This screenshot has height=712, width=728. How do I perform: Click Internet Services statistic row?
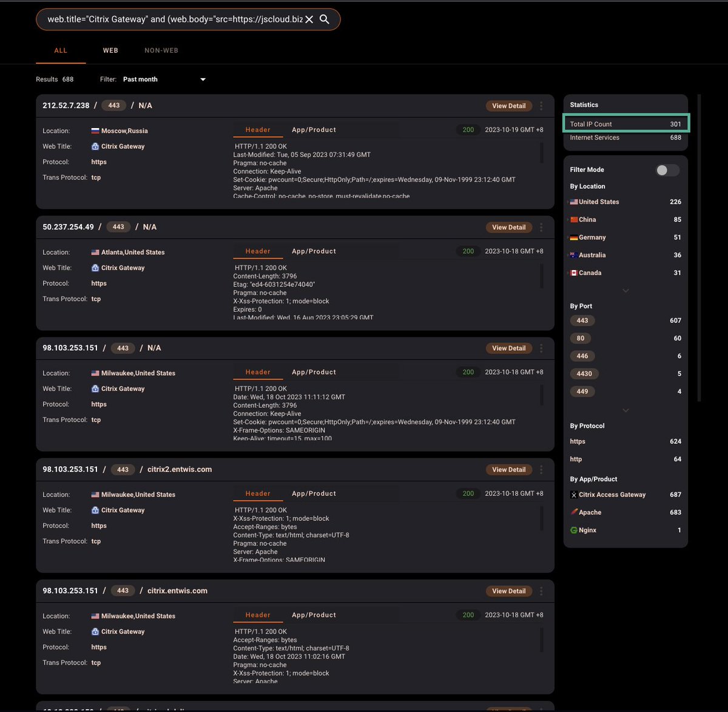[625, 138]
